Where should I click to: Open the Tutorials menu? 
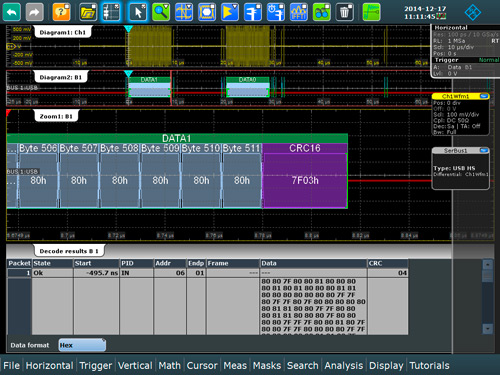(x=429, y=365)
